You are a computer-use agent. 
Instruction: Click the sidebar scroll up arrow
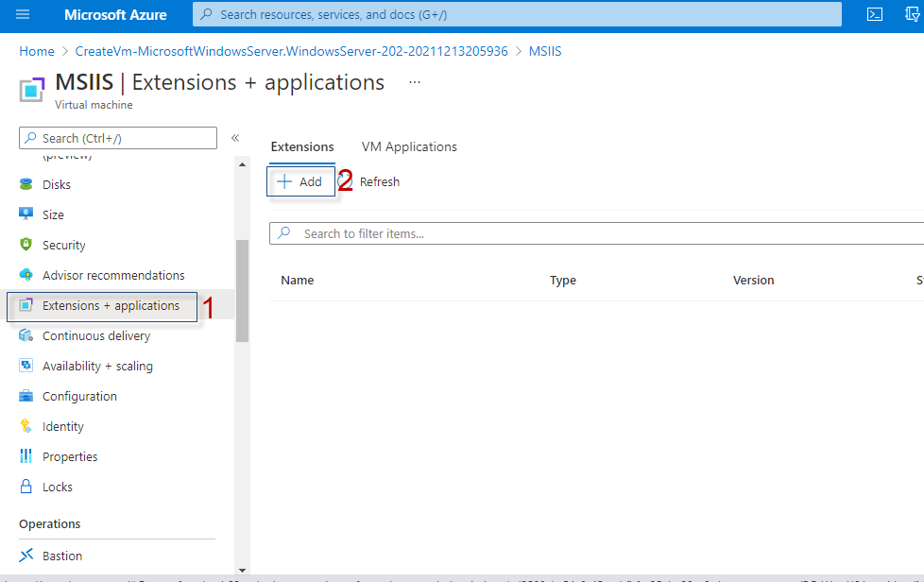[242, 164]
